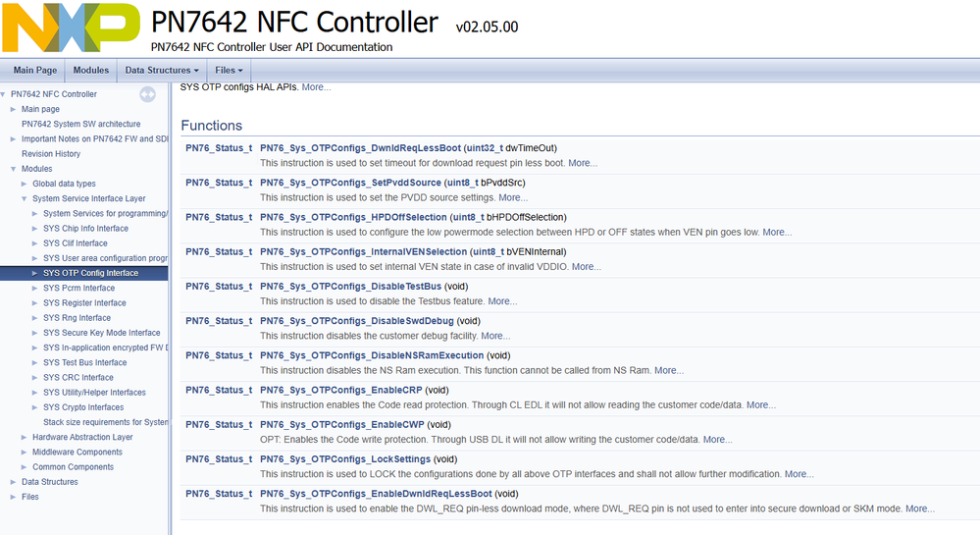This screenshot has width=980, height=535.
Task: Open Stack size requirements tree item
Action: point(105,422)
